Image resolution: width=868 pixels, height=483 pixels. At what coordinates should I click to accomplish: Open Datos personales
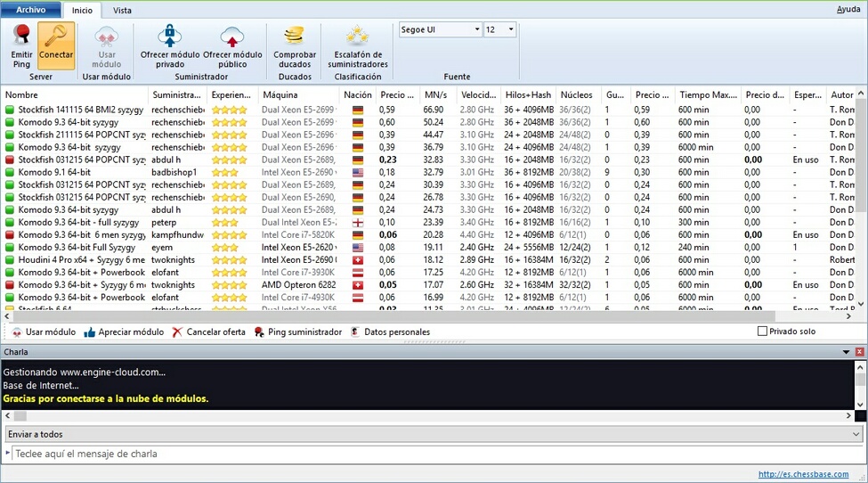(356, 332)
